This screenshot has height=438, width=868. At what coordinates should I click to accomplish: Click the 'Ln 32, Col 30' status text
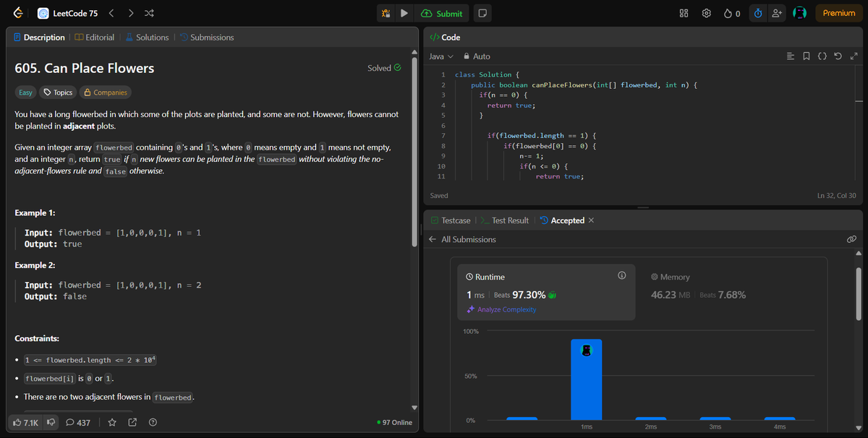pos(837,196)
